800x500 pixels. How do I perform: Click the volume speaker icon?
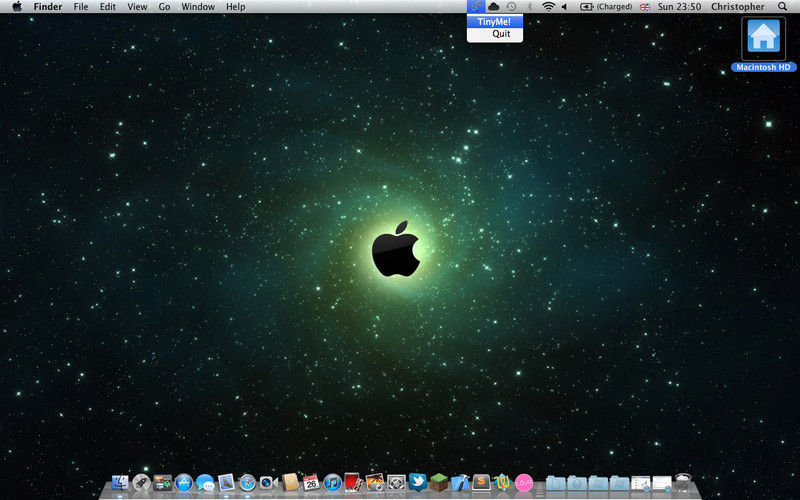click(565, 7)
